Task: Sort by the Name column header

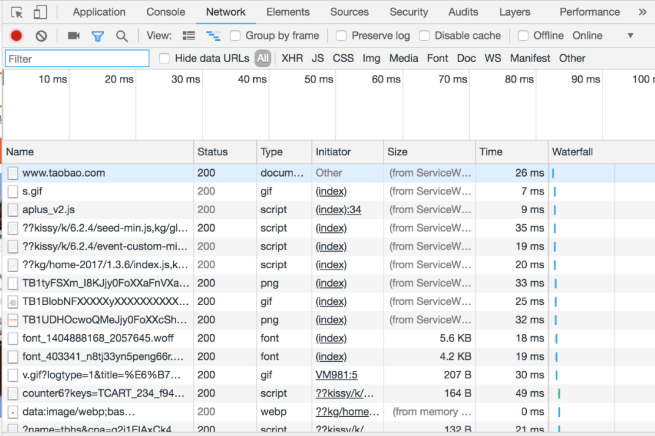Action: tap(98, 152)
